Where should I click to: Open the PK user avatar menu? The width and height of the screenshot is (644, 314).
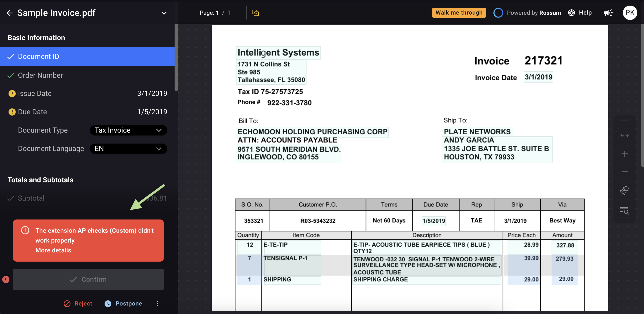[630, 13]
